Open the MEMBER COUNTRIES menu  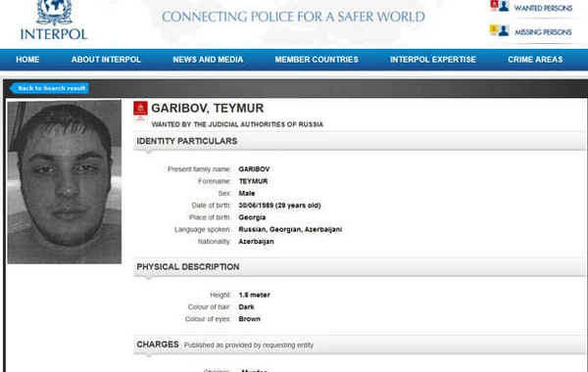pos(317,60)
